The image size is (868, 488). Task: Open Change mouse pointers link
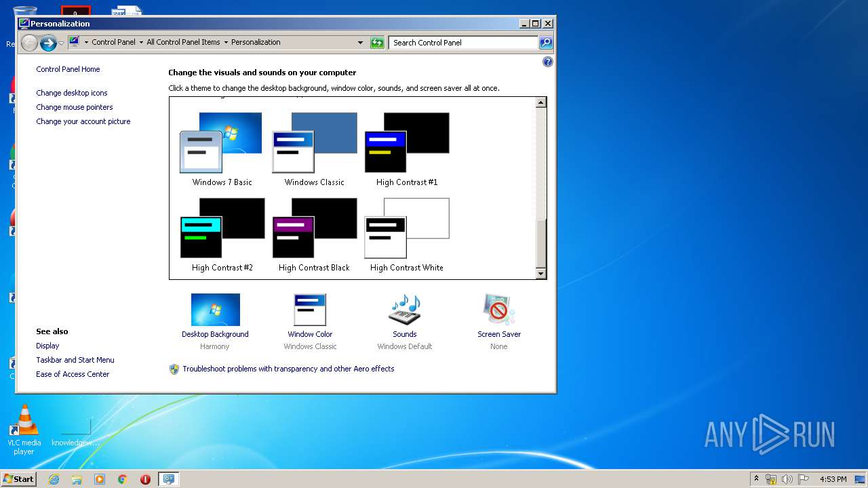[x=75, y=107]
